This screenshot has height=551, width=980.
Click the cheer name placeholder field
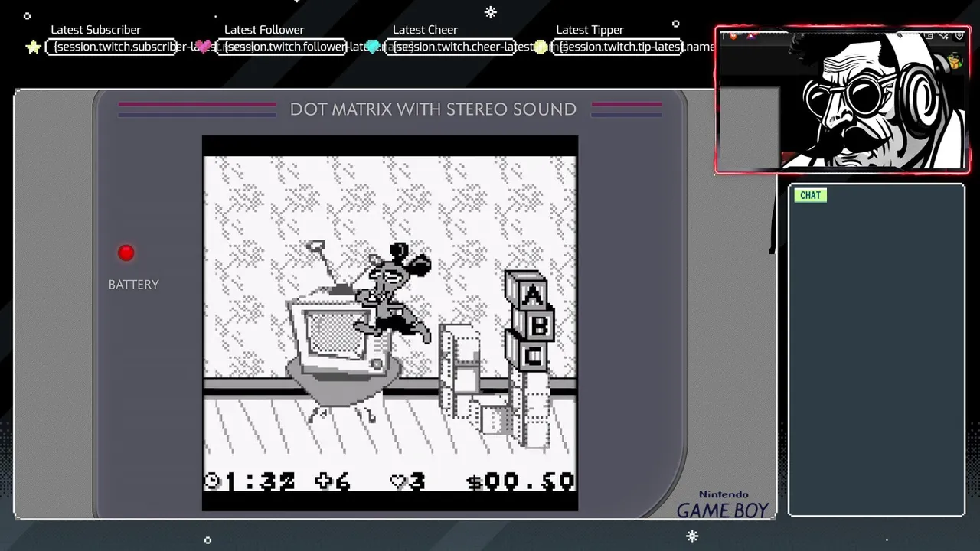[449, 47]
